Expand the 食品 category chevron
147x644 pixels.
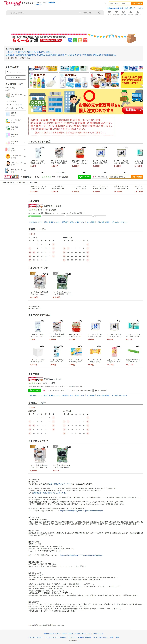[25, 149]
